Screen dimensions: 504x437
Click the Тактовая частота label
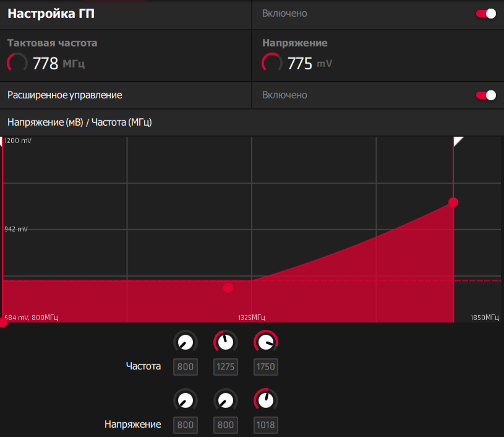tap(53, 43)
